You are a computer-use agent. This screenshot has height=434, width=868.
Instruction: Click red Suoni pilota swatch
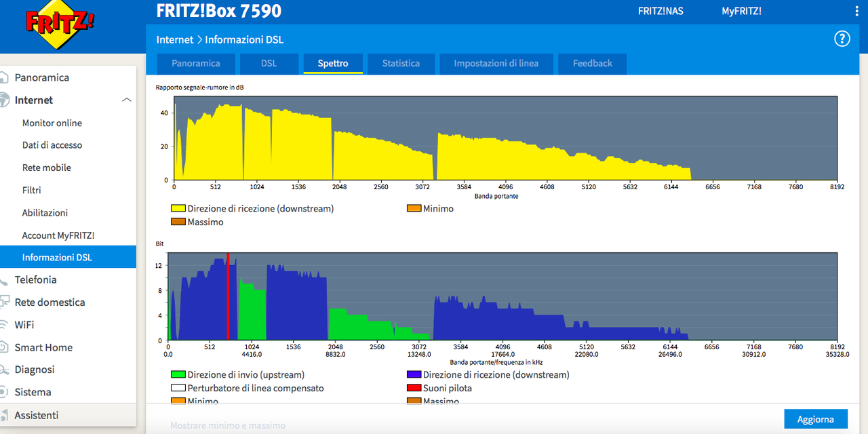(x=414, y=389)
